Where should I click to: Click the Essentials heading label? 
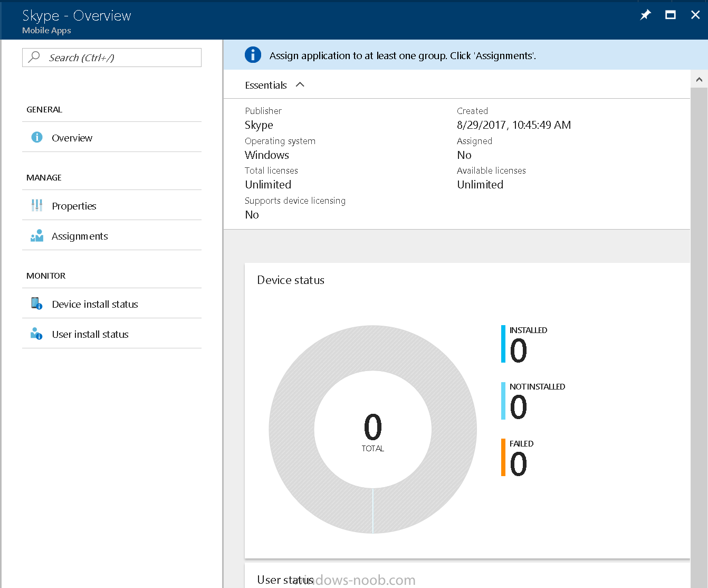266,85
